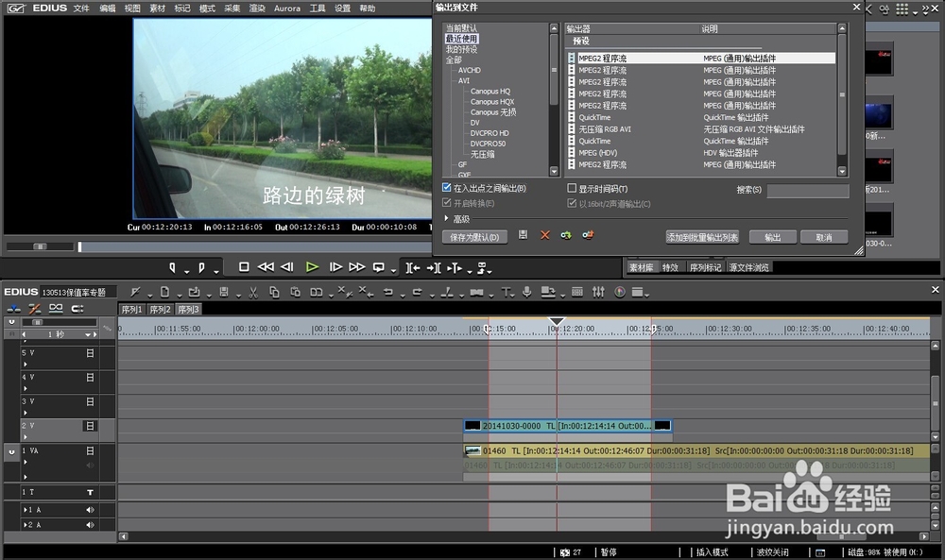The image size is (945, 560).
Task: Click the Stop button in player
Action: [x=244, y=266]
